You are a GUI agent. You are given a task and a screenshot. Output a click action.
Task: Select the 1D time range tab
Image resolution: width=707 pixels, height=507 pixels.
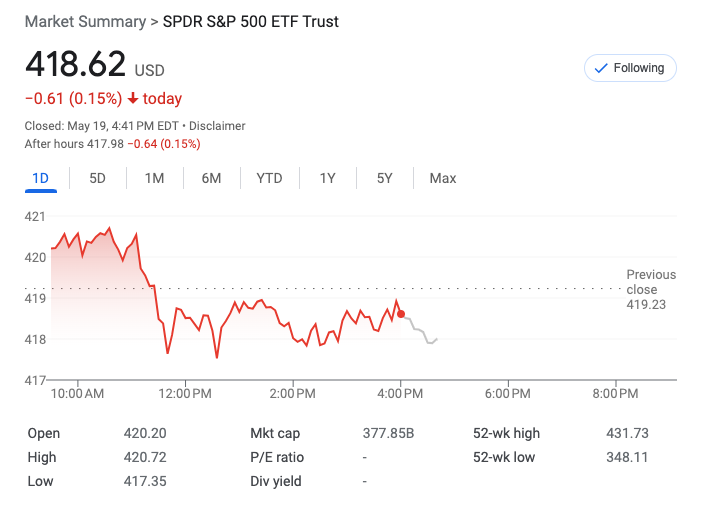(x=40, y=178)
